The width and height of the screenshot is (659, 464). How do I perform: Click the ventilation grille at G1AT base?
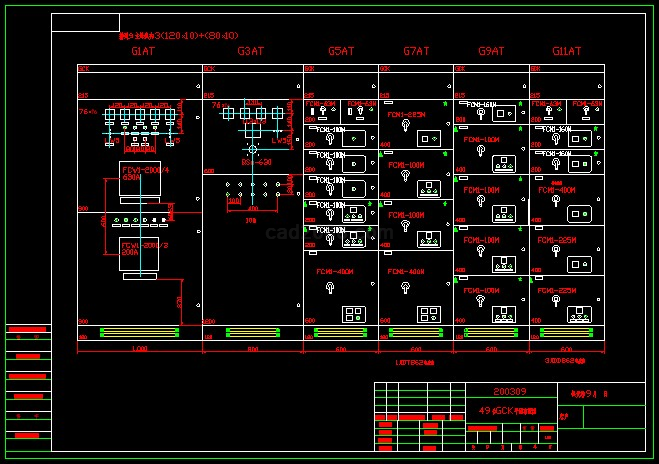click(140, 332)
